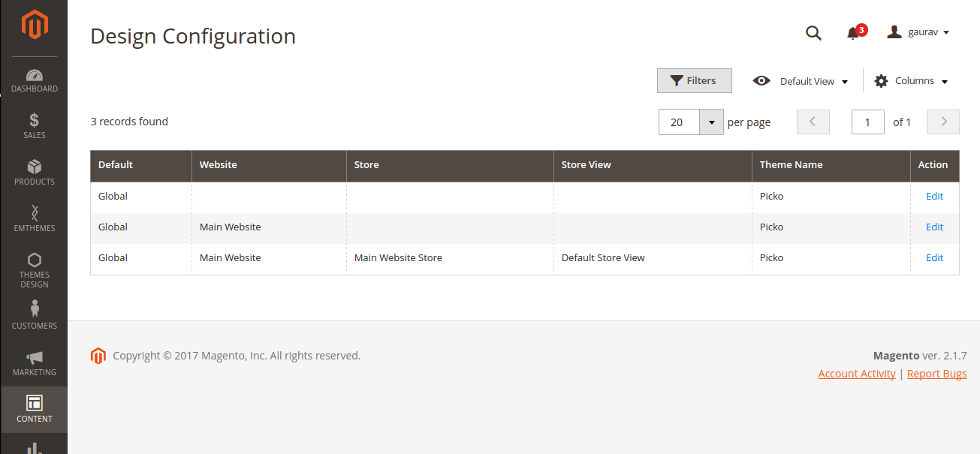Open notifications bell with 3 alerts
Screen dimensions: 980x454
[x=853, y=33]
